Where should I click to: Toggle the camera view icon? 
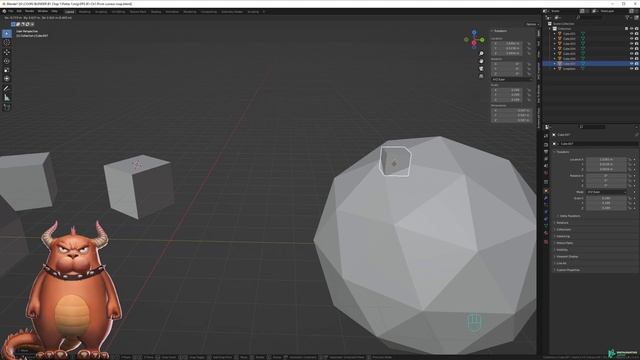(481, 69)
